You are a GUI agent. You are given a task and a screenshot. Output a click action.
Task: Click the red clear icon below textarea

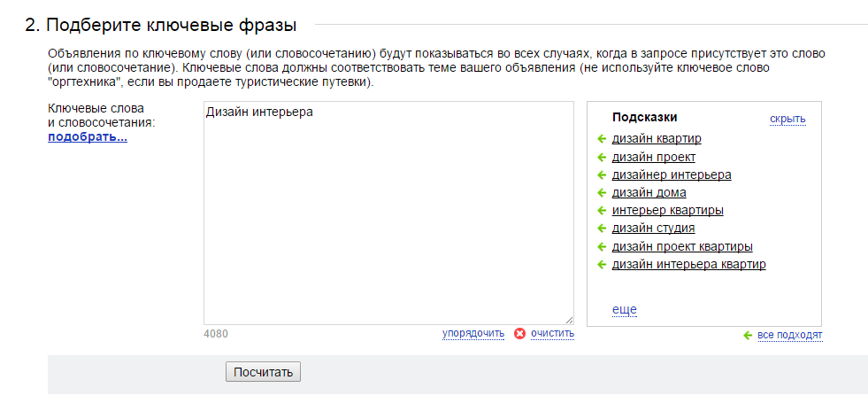tap(519, 333)
